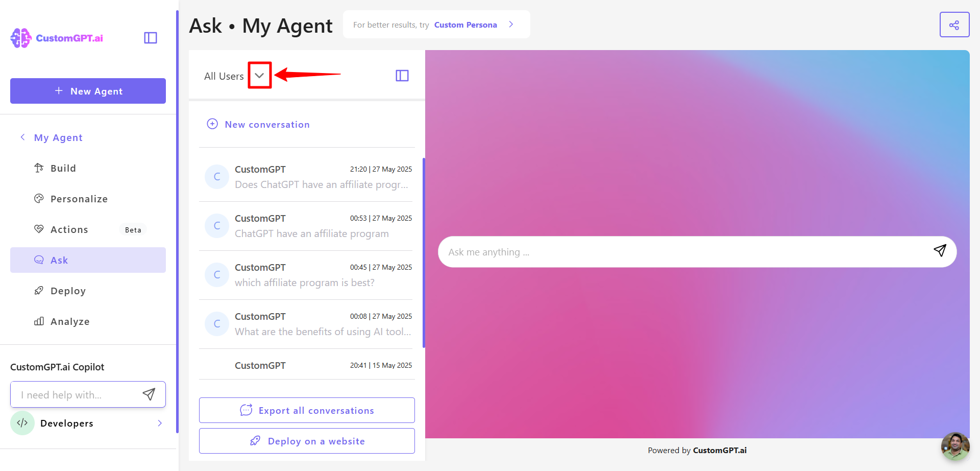
Task: Open conversation 'which affiliate program is best?'
Action: (307, 275)
